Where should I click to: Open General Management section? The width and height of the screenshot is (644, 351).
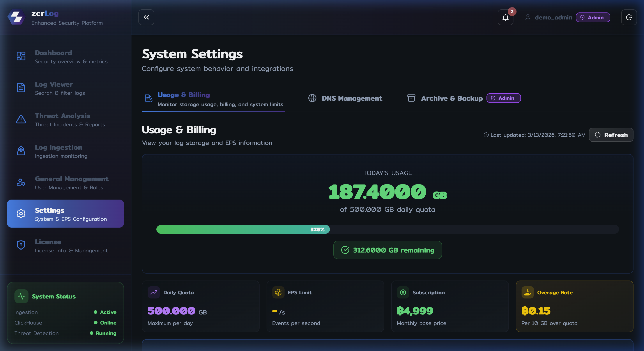[x=65, y=182]
